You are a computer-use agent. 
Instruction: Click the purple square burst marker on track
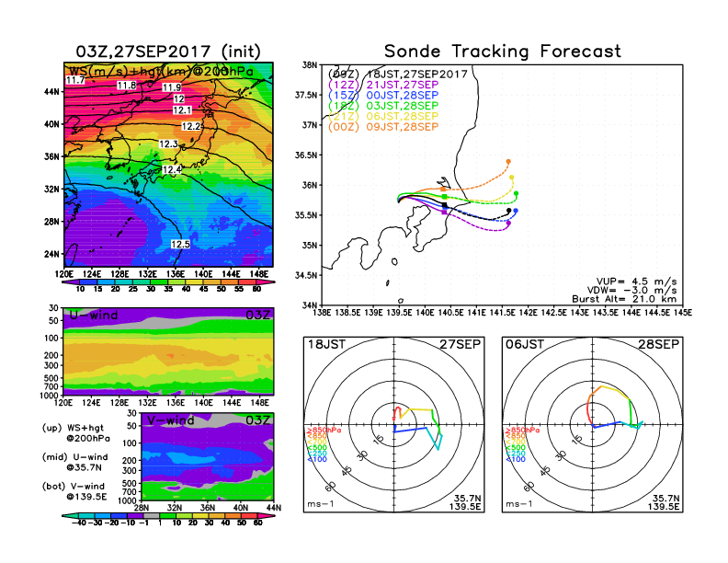(444, 212)
